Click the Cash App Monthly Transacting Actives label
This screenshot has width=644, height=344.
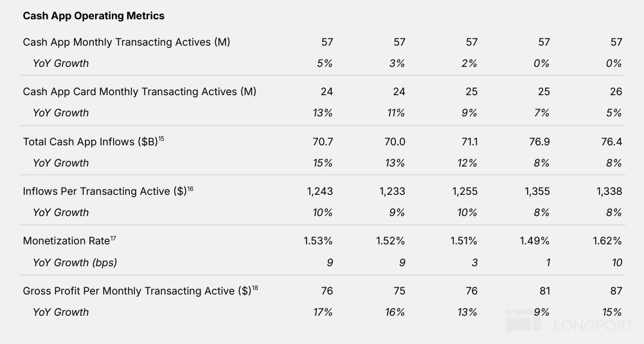[x=126, y=42]
